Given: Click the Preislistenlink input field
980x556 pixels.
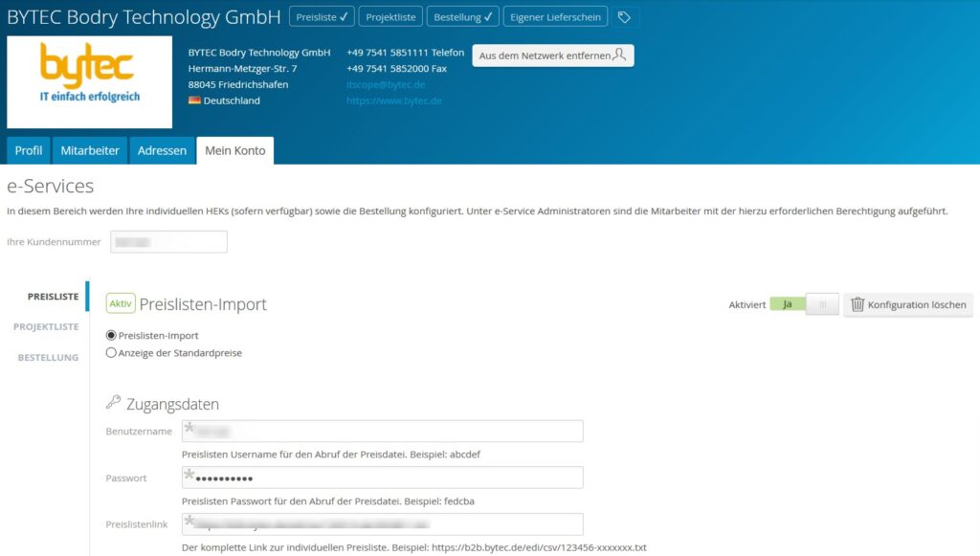Looking at the screenshot, I should coord(383,524).
